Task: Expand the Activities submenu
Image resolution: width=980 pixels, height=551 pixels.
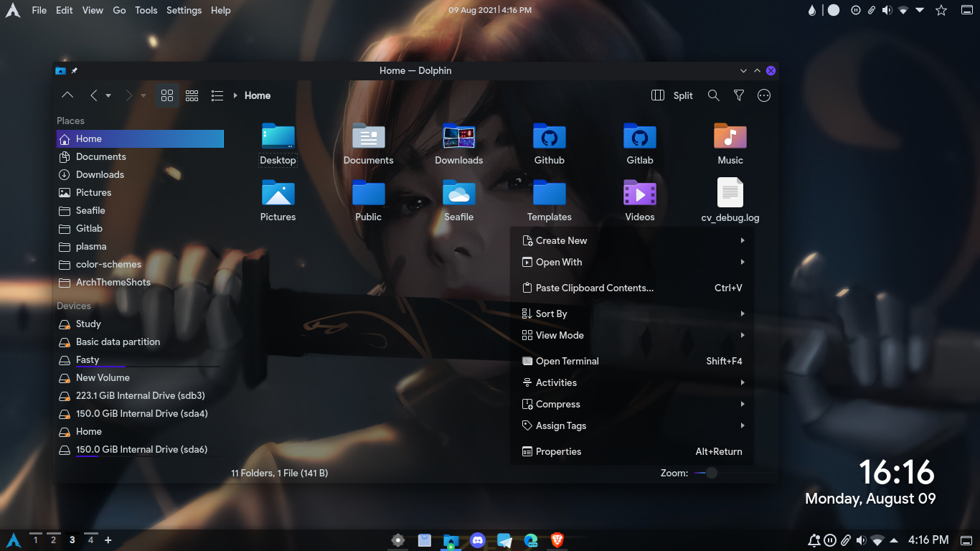Action: point(632,382)
